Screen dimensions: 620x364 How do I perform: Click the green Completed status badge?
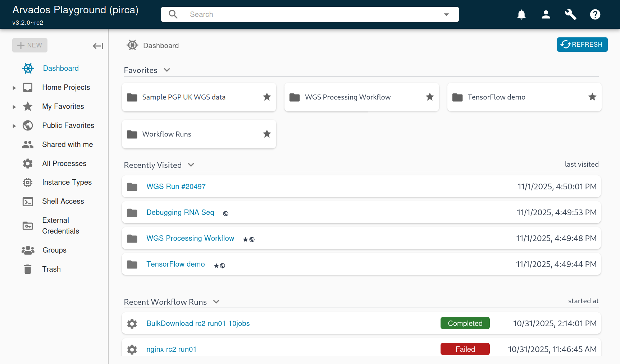coord(465,323)
